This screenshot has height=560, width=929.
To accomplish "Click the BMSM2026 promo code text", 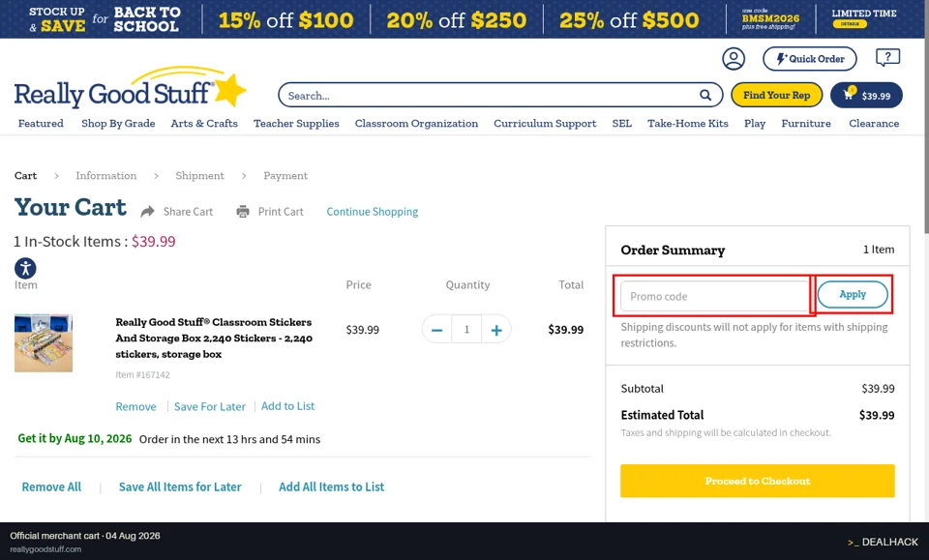I will point(770,18).
